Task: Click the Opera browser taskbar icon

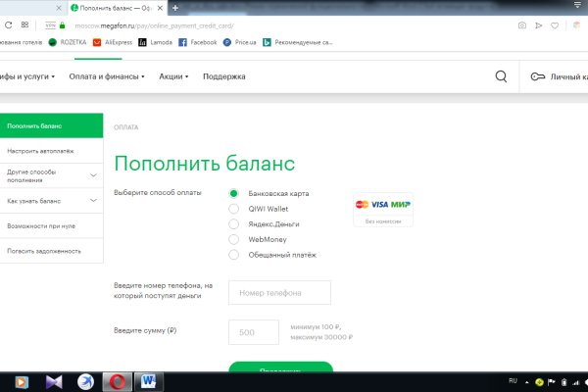Action: [117, 380]
